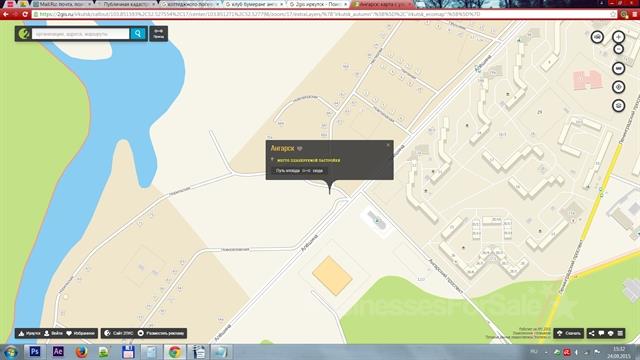Open Photoshop from the taskbar
Viewport: 640px width, 360px height.
[x=34, y=351]
